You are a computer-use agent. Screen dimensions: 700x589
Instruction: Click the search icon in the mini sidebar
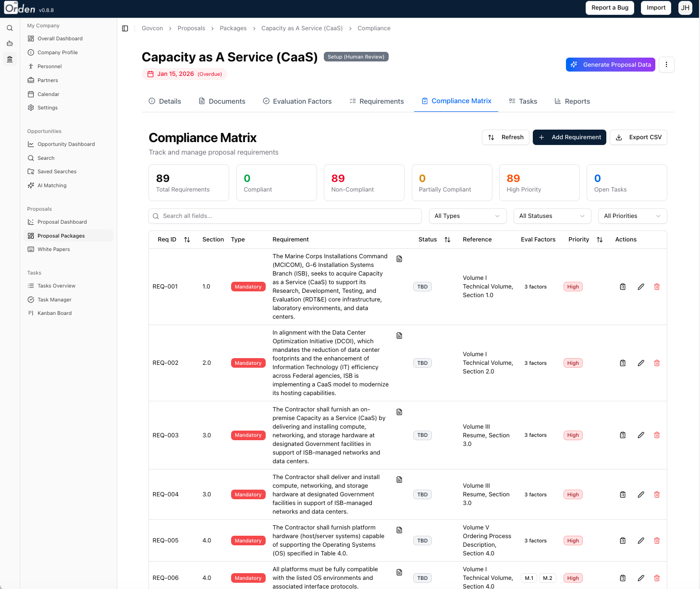tap(10, 28)
